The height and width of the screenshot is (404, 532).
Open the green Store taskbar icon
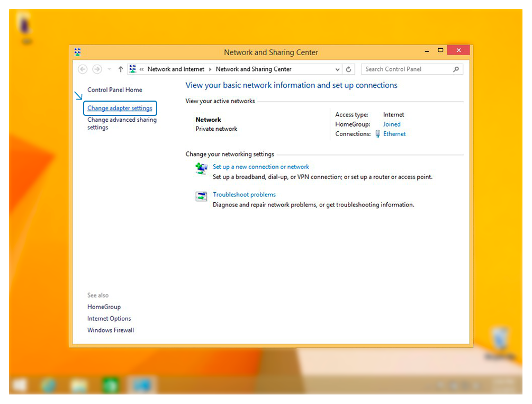(x=110, y=385)
